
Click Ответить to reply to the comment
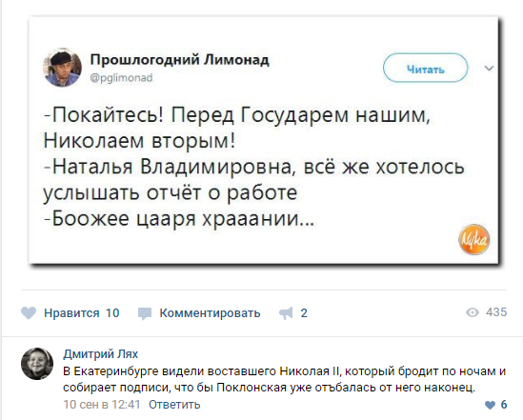tap(174, 405)
